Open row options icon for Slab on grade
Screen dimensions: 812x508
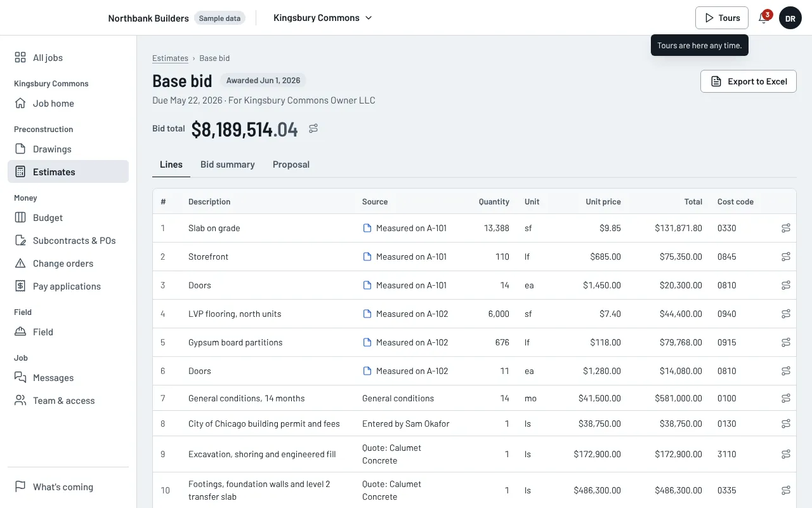click(785, 228)
